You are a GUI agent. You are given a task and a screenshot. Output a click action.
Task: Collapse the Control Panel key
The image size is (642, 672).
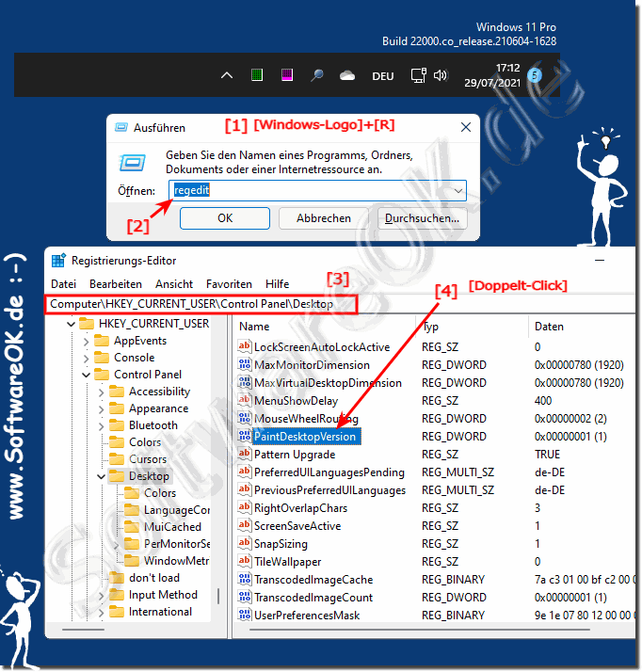(x=87, y=375)
